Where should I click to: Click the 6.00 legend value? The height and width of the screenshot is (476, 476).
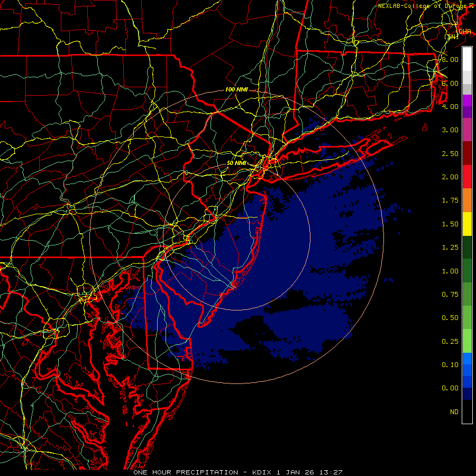450,83
